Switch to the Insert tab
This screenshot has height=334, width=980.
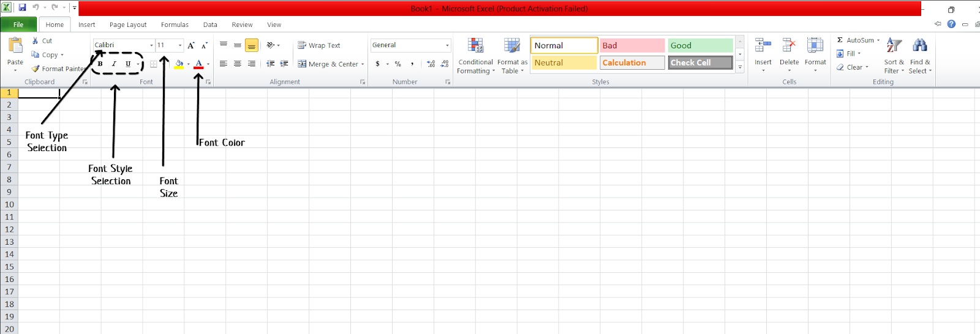(86, 24)
